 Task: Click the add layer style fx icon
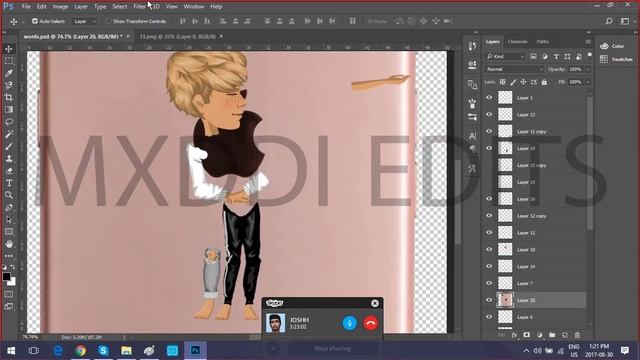[x=514, y=335]
